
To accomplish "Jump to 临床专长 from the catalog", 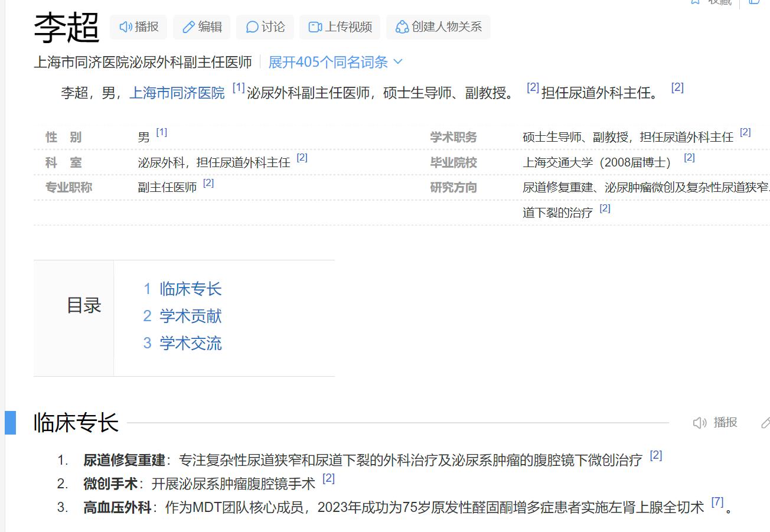I will pyautogui.click(x=190, y=289).
